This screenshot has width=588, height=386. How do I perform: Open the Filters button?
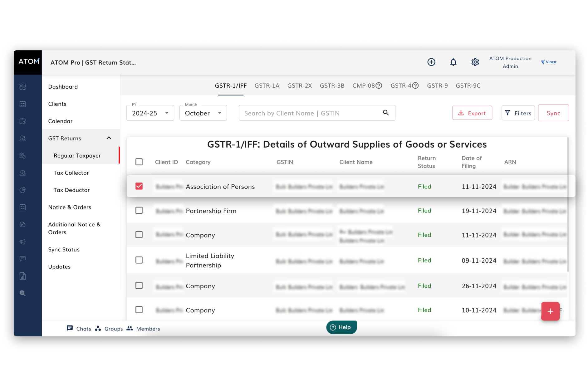(x=518, y=113)
